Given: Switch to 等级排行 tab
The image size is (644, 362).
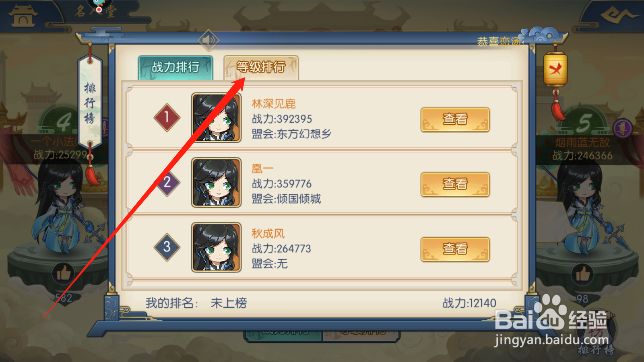Looking at the screenshot, I should click(261, 67).
